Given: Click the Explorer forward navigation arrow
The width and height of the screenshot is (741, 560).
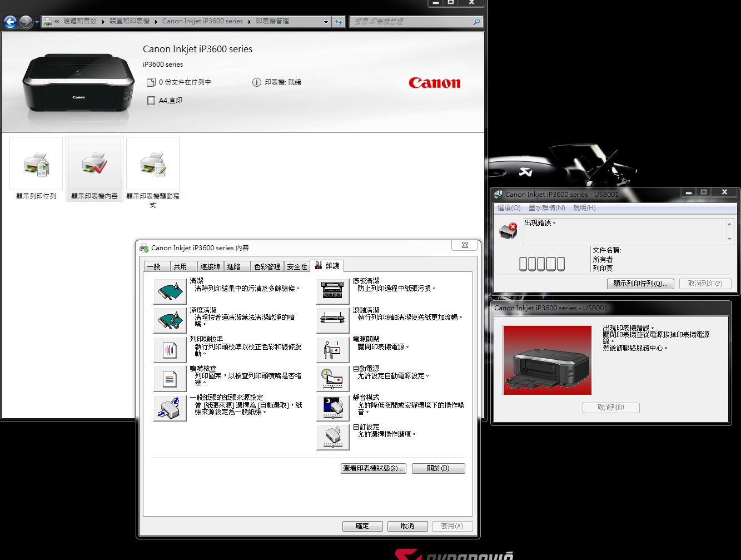Looking at the screenshot, I should point(26,22).
